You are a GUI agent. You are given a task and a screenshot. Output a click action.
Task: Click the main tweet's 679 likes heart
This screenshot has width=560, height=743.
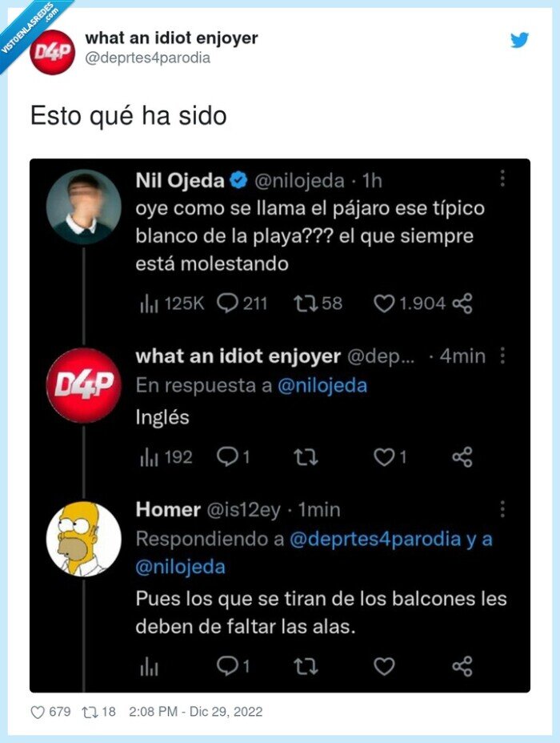[x=38, y=711]
